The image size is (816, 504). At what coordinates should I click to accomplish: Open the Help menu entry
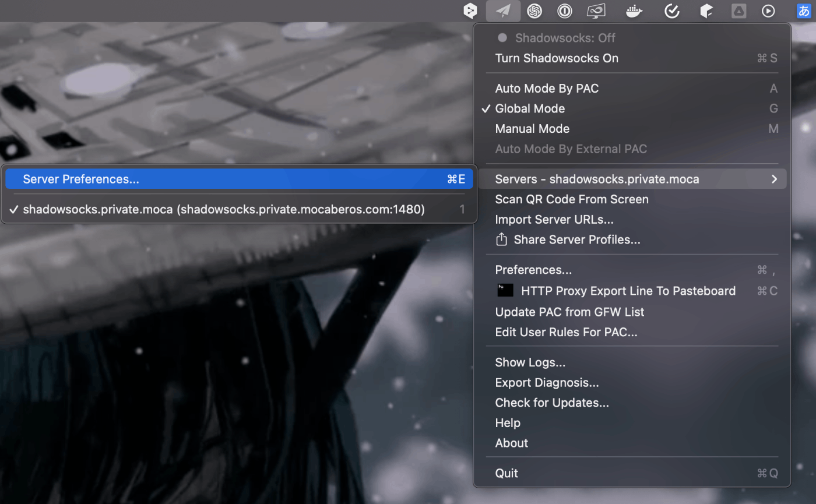(631, 423)
